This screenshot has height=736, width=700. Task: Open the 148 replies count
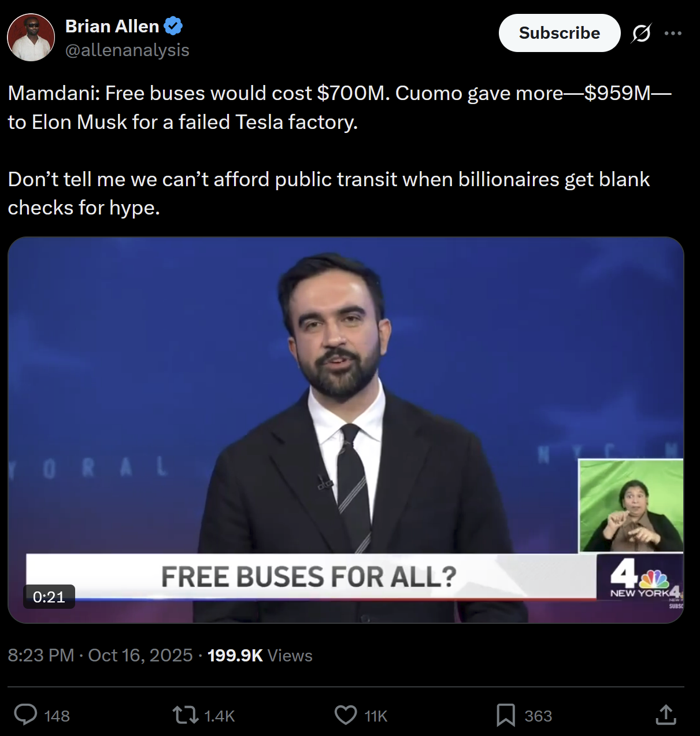pyautogui.click(x=57, y=716)
